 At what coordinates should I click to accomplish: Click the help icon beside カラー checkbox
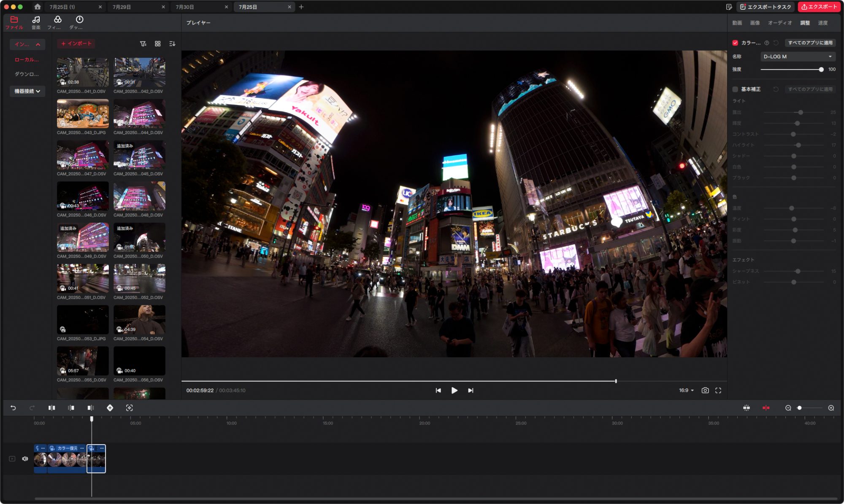767,43
